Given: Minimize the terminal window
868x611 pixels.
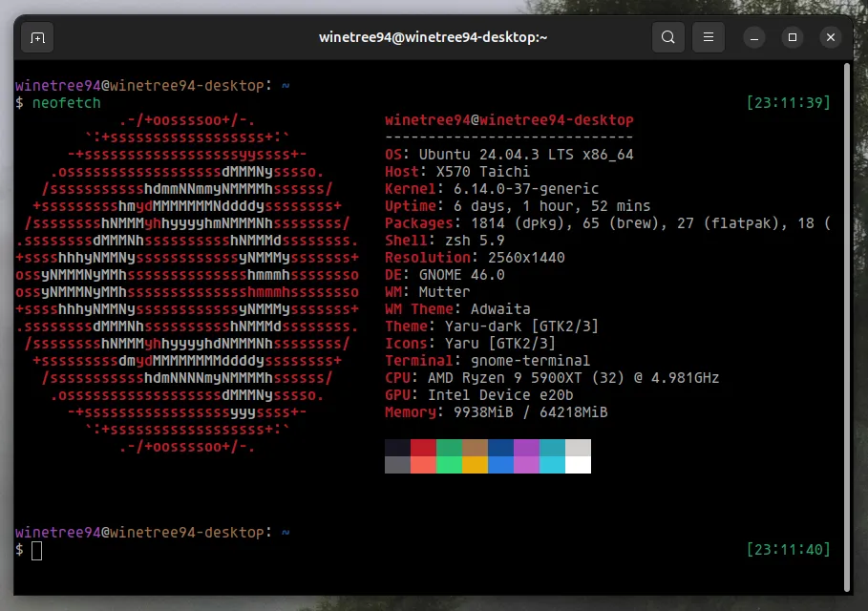Looking at the screenshot, I should pyautogui.click(x=753, y=37).
